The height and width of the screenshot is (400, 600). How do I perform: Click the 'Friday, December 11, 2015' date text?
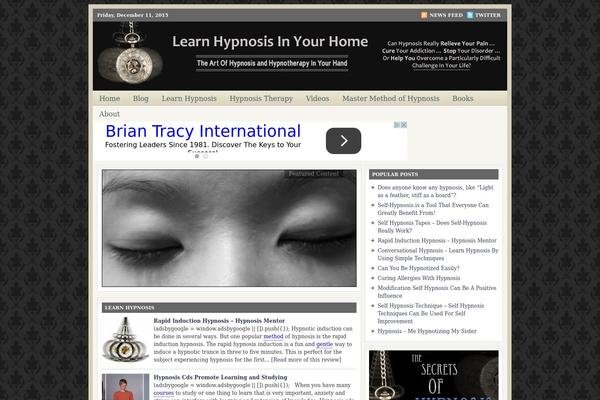132,15
